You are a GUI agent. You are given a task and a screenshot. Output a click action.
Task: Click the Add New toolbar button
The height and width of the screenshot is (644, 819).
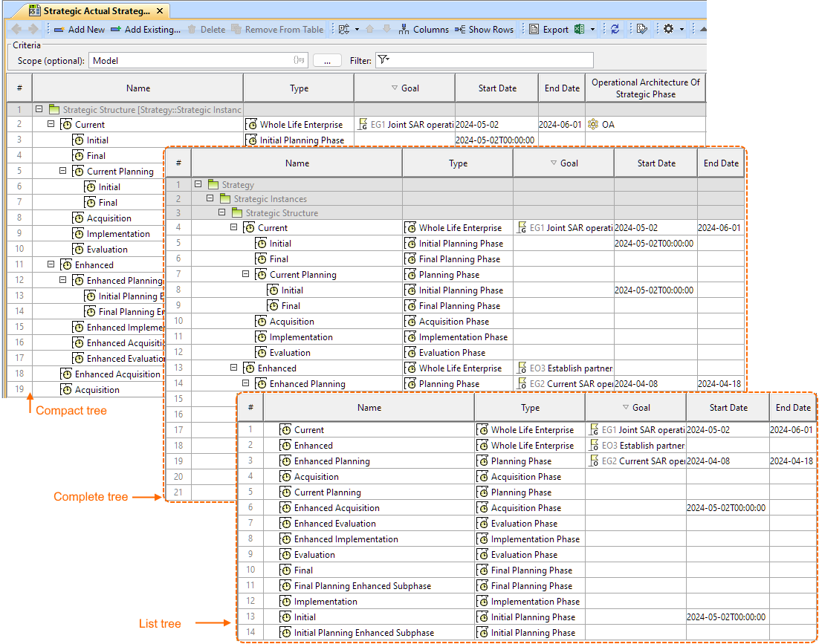tap(80, 30)
